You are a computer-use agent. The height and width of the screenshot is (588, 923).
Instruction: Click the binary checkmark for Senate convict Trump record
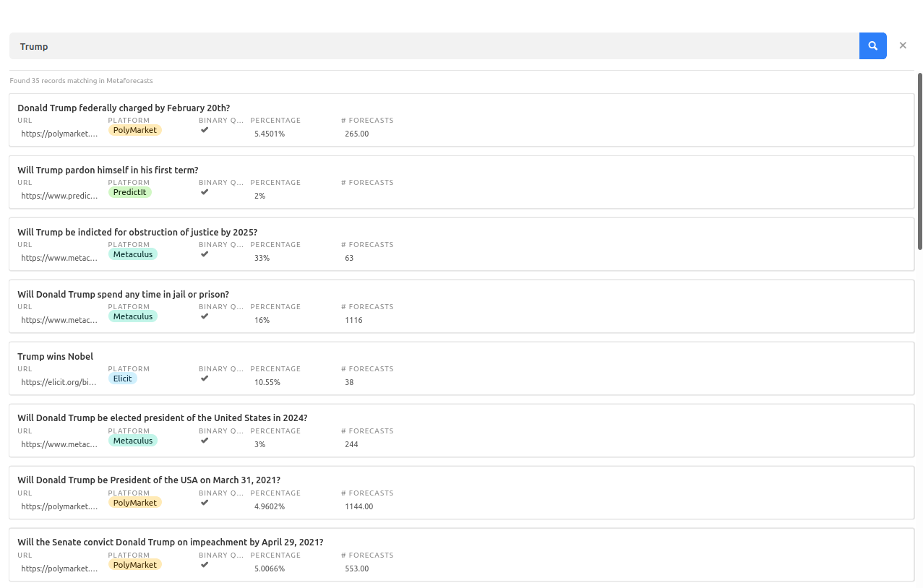pos(205,564)
